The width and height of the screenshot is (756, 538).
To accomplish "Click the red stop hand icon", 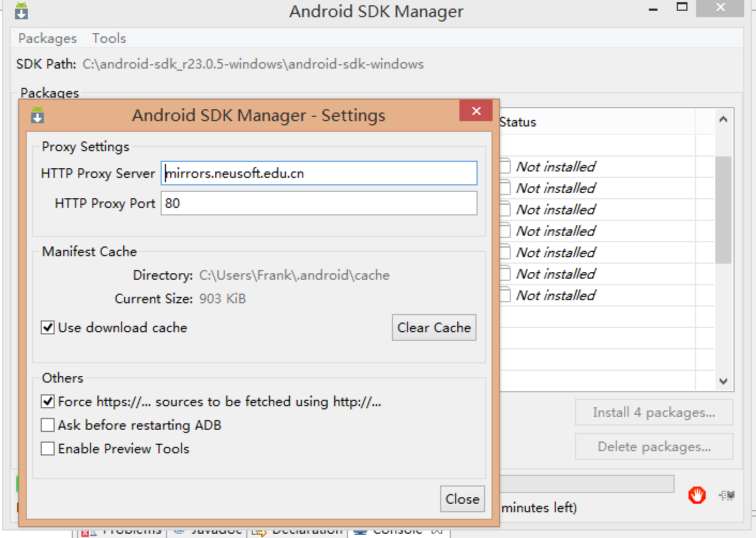I will pyautogui.click(x=697, y=495).
